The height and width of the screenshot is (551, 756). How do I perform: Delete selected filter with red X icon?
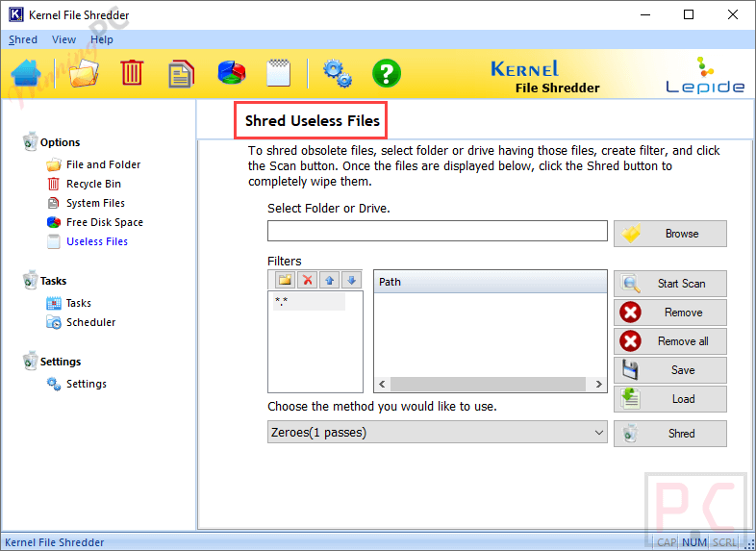pyautogui.click(x=307, y=280)
